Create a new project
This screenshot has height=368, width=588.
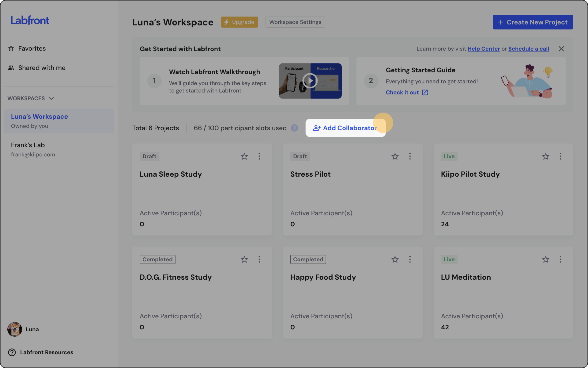tap(533, 22)
